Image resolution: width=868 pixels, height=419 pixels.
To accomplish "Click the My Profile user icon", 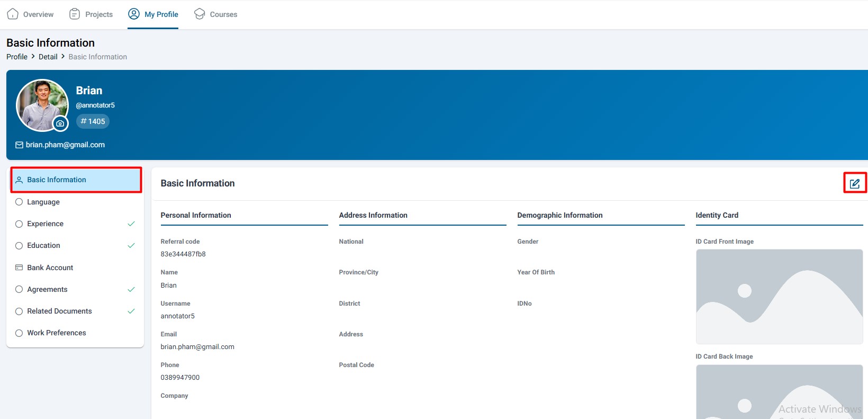I will (x=134, y=14).
